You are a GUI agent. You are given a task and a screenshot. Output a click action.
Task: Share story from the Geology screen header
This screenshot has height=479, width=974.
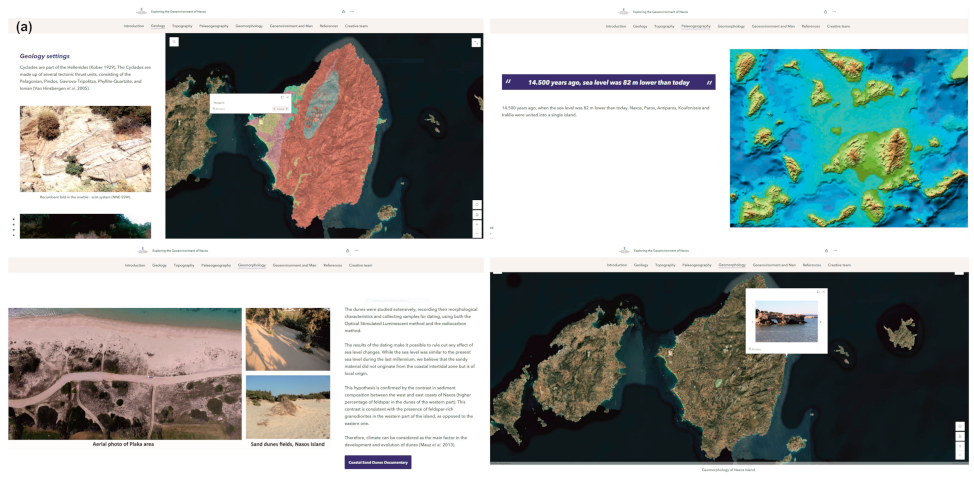(x=344, y=11)
